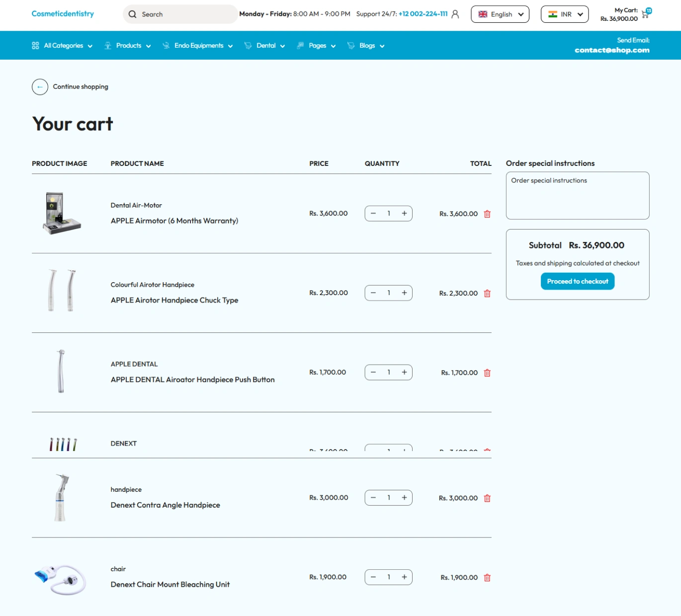Open Airoator Handpiece Push Button thumbnail
This screenshot has height=616, width=681.
(61, 372)
